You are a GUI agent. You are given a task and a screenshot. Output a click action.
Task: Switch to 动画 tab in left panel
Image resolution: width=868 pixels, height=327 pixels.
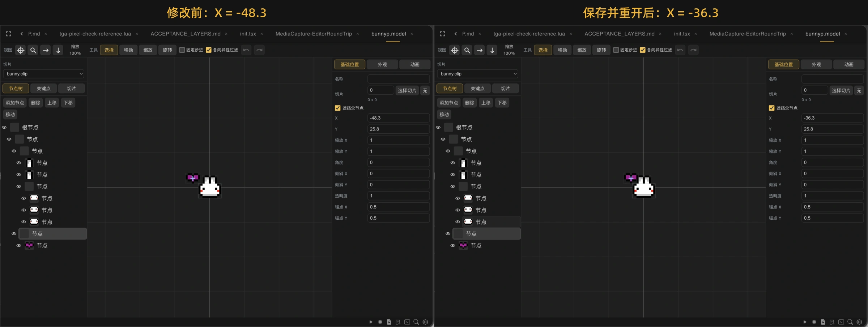[x=415, y=64]
